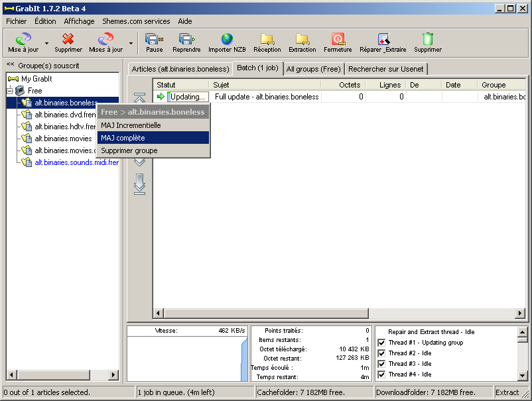Select alt.binaries.dvd.fren group
This screenshot has width=532, height=401.
pyautogui.click(x=65, y=115)
